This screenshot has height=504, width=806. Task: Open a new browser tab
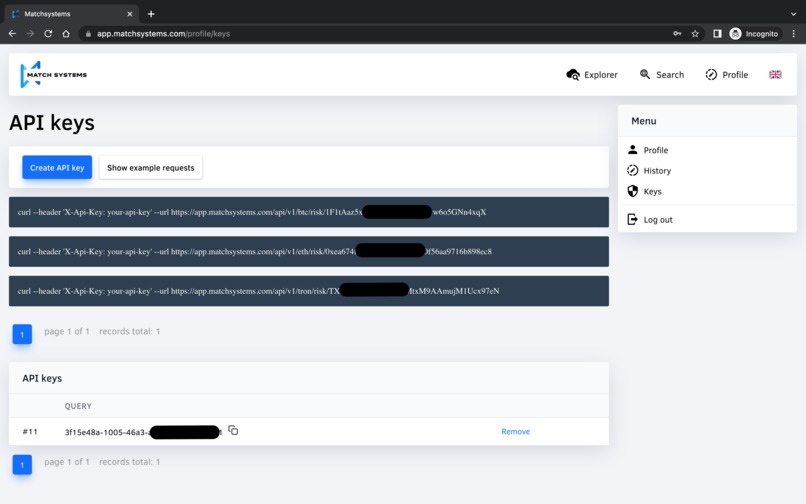click(x=151, y=14)
